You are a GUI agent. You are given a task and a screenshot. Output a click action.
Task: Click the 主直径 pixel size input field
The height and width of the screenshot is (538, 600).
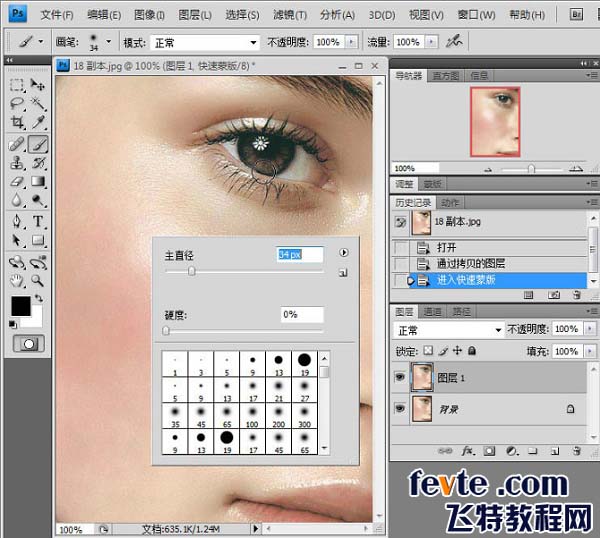click(299, 255)
